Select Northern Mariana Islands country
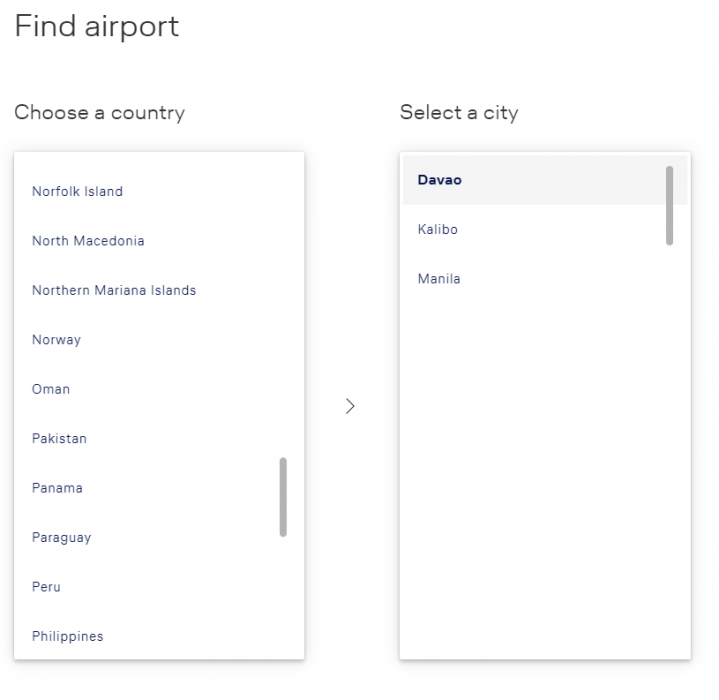Screen dimensions: 719x700 click(x=114, y=290)
